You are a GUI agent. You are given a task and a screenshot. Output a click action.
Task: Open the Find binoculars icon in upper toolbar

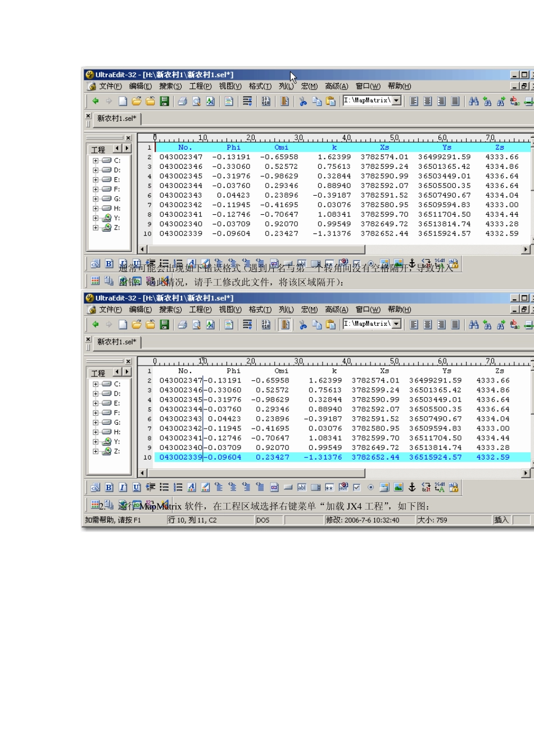click(474, 101)
